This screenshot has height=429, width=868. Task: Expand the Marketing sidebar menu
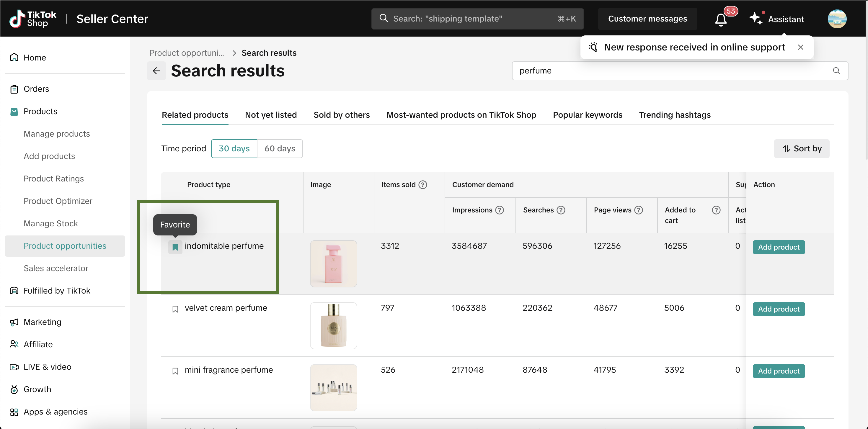click(42, 322)
